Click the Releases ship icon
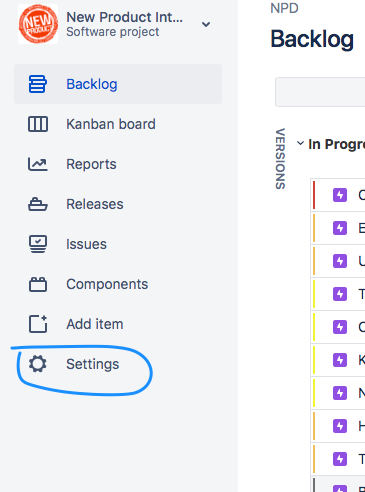Screen dimensions: 365x492 click(x=38, y=204)
